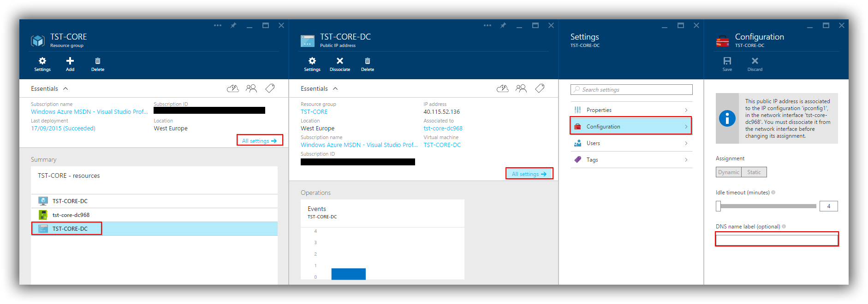868x304 pixels.
Task: Collapse Essentials in TST-CORE-DC public IP blade
Action: (335, 88)
